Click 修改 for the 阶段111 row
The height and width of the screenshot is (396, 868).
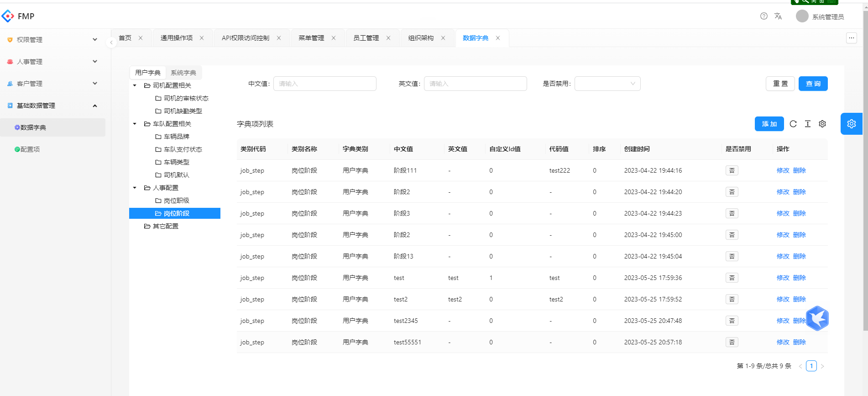tap(783, 170)
